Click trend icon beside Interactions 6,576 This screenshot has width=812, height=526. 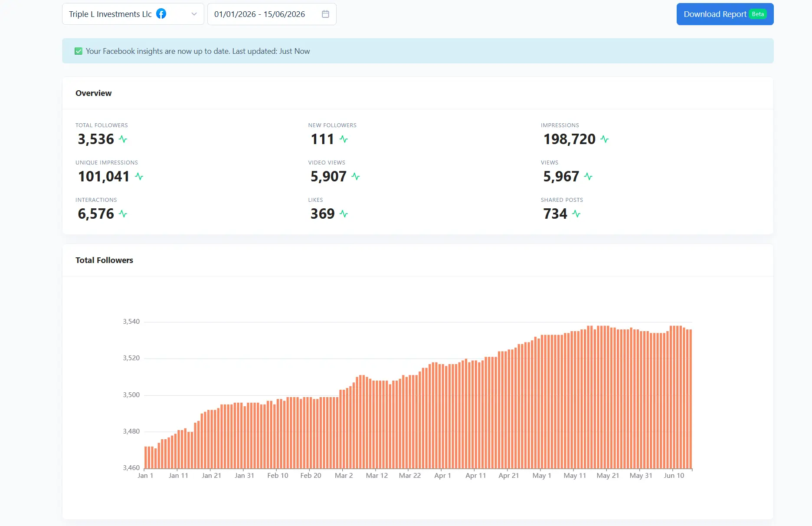click(123, 214)
